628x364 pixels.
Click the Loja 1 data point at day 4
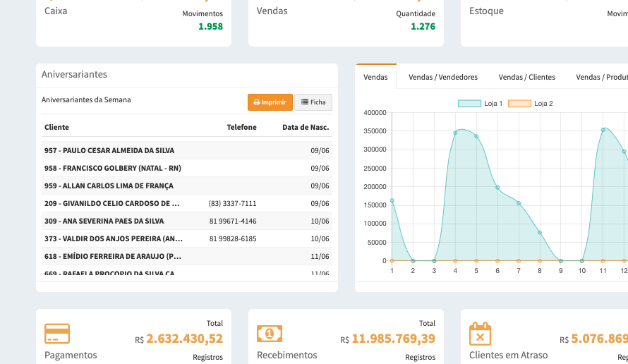pyautogui.click(x=455, y=133)
